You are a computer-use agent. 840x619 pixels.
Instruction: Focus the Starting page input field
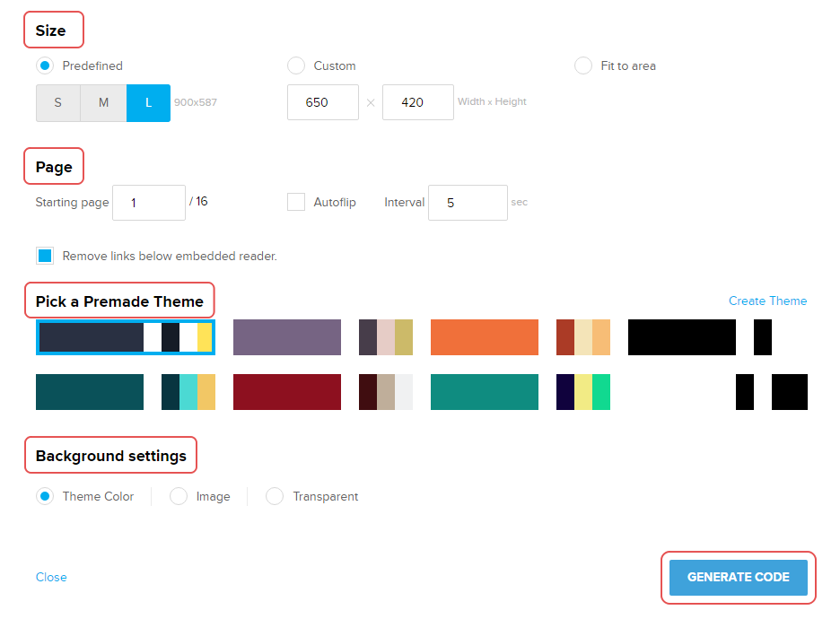click(x=149, y=203)
